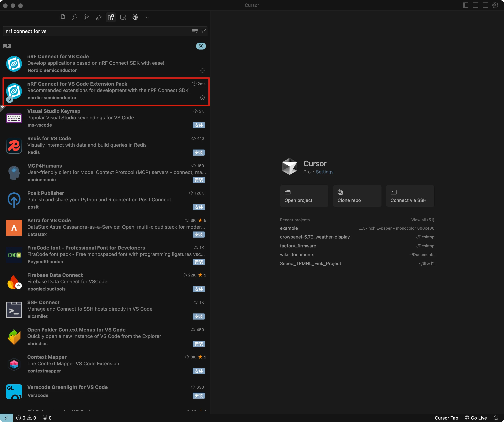The width and height of the screenshot is (504, 422).
Task: Clear extension search results icon
Action: point(195,31)
